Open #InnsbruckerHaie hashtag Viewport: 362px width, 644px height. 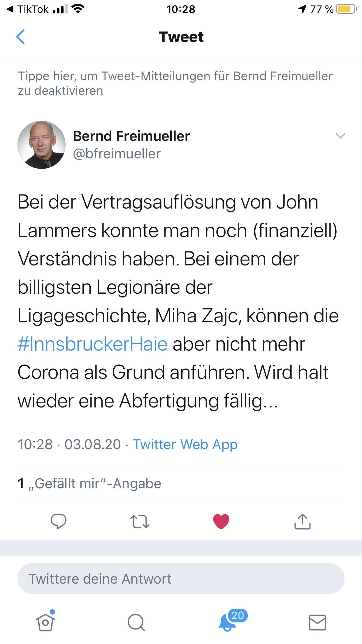coord(93,344)
